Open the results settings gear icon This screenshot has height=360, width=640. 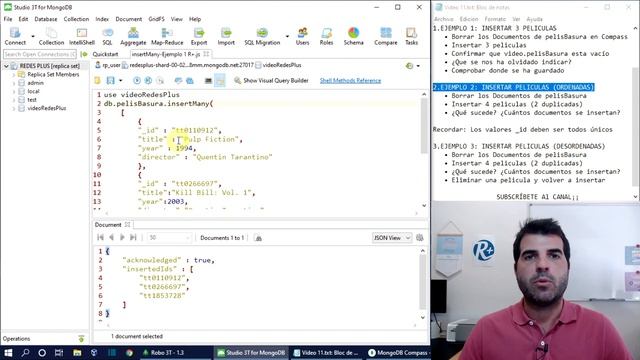point(420,238)
